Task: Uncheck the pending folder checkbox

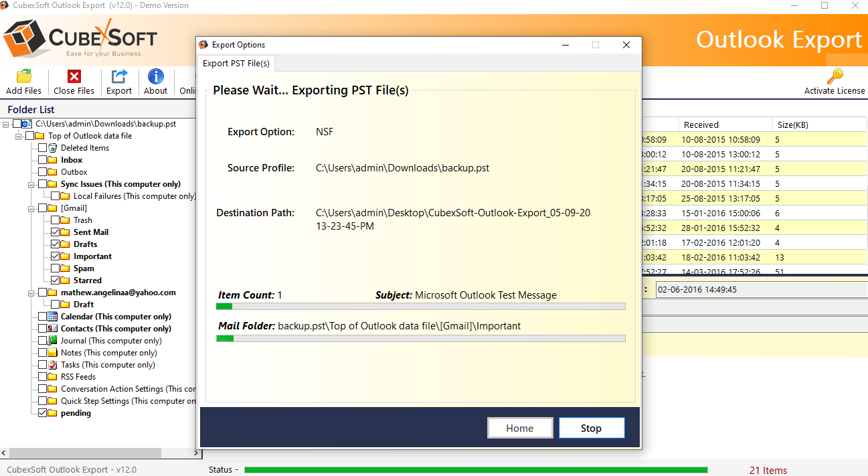Action: (x=43, y=413)
